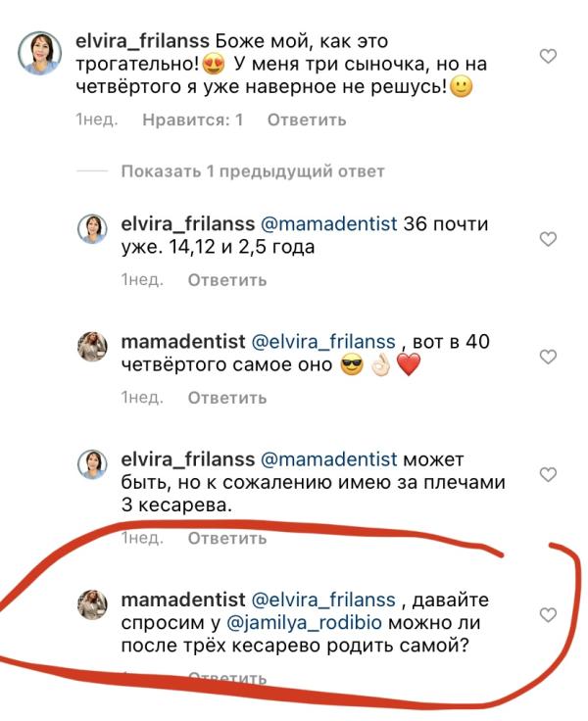Screen dimensions: 588x721
Task: Tap the avatar beside the '36 почти уже' reply
Action: (92, 228)
